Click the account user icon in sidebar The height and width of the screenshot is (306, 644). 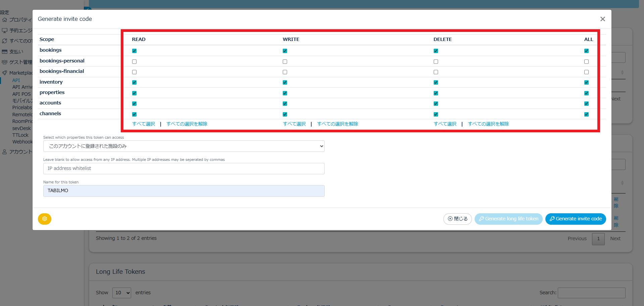coord(5,152)
